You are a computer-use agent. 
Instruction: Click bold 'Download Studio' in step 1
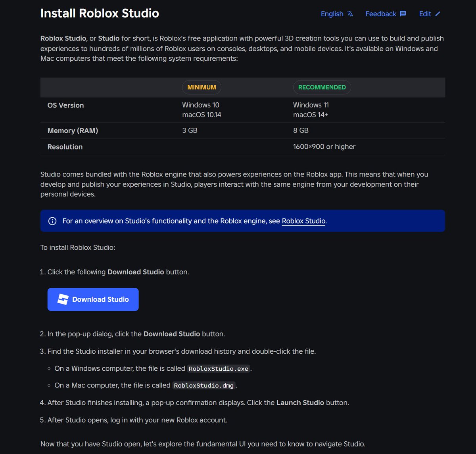136,272
